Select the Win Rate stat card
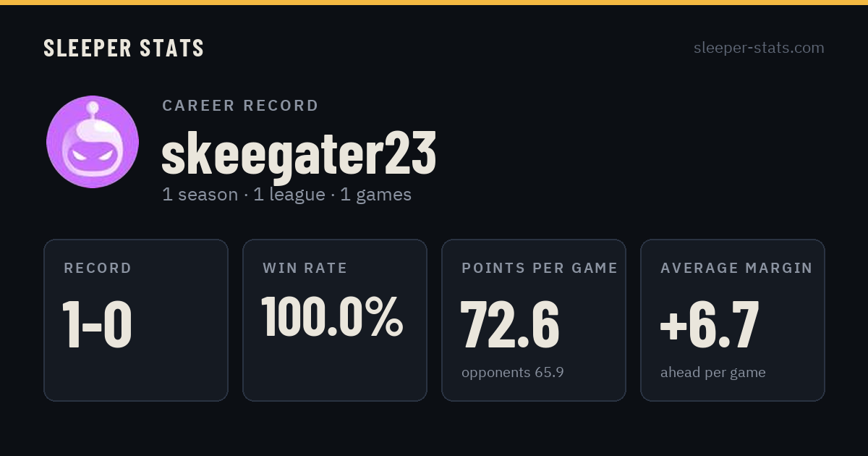 (335, 320)
